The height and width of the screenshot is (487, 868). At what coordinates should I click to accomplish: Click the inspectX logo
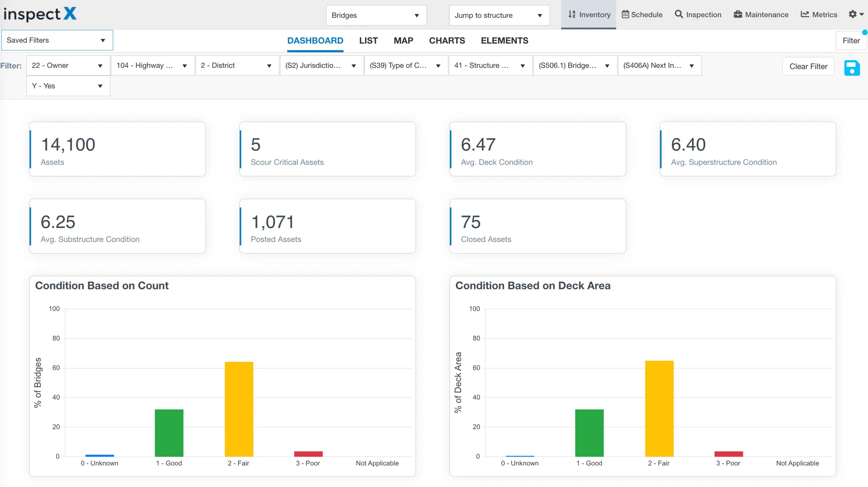40,14
